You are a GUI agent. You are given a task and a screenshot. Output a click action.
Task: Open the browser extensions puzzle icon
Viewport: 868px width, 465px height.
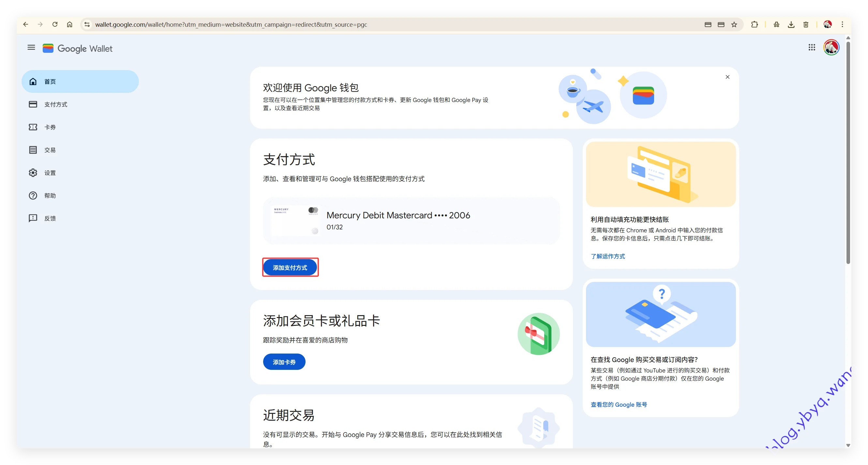coord(755,24)
